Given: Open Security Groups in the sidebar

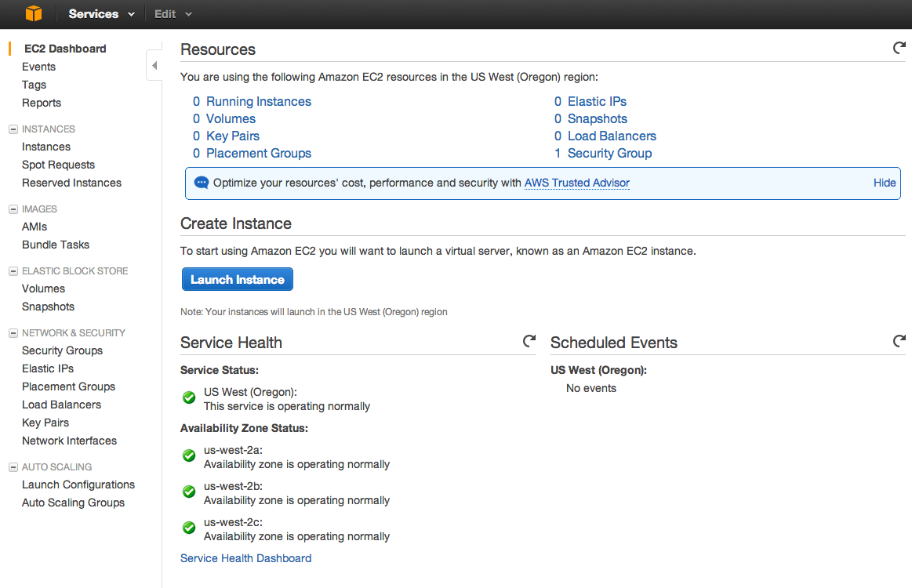Looking at the screenshot, I should [x=62, y=350].
